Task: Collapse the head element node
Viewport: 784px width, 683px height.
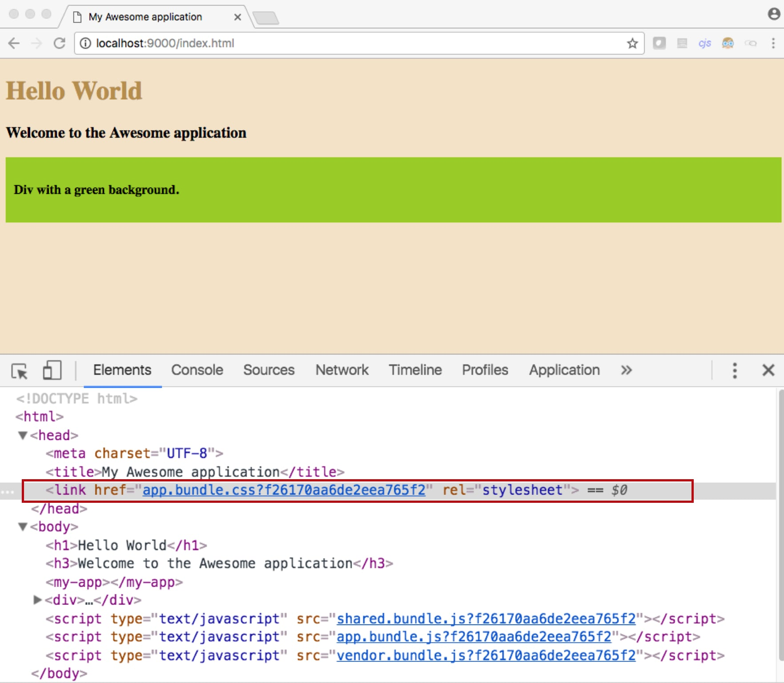Action: pos(23,435)
